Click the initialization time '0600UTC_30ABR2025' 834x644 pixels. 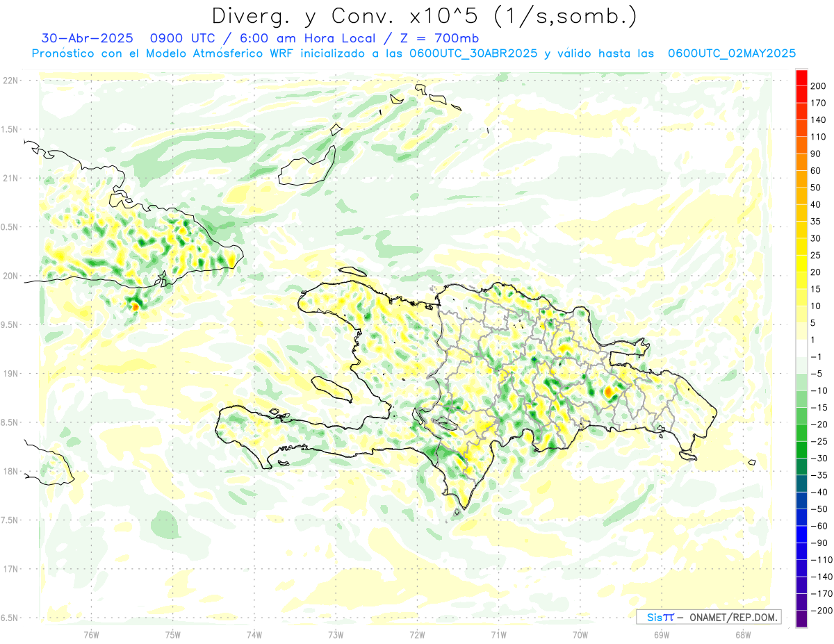point(473,53)
